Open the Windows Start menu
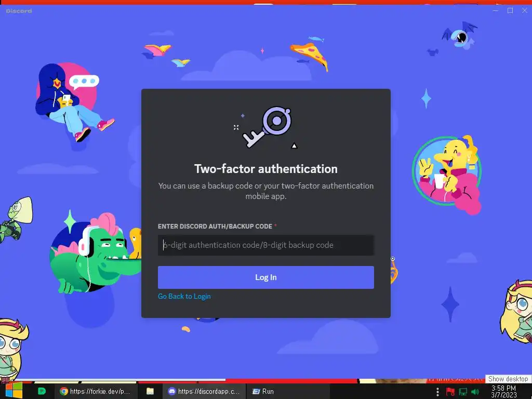The height and width of the screenshot is (399, 532). click(14, 391)
